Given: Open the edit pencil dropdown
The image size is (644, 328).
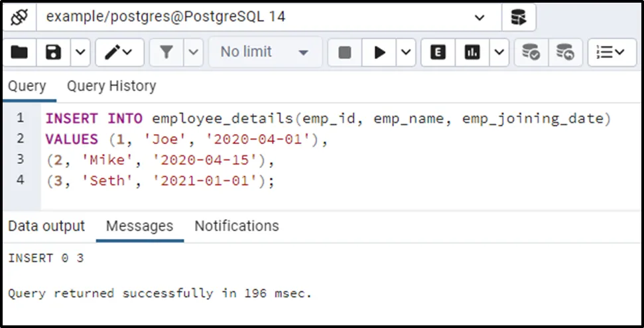Looking at the screenshot, I should pyautogui.click(x=118, y=52).
